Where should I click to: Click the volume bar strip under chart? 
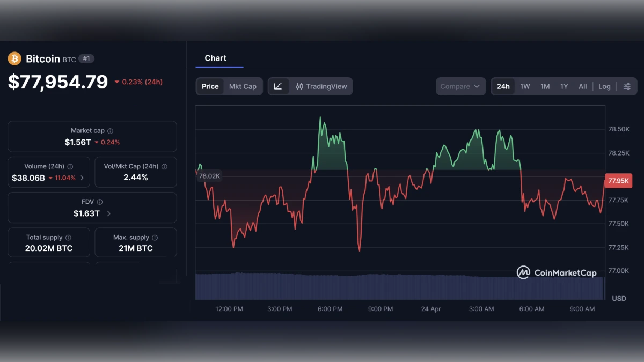[399, 287]
